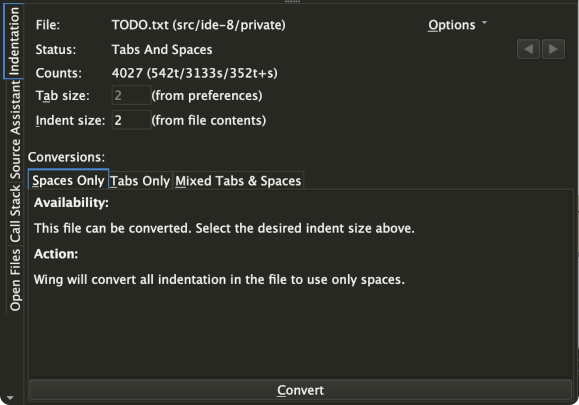
Task: Grab the panel divider handle at top
Action: [292, 1]
